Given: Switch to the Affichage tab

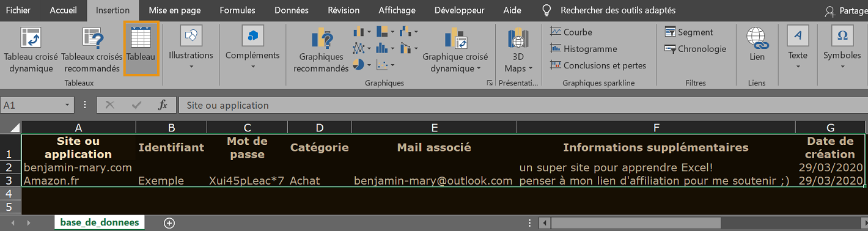Looking at the screenshot, I should coord(397,10).
